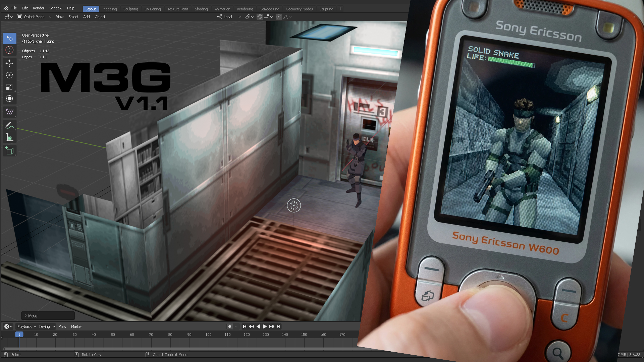Select the Scale tool
The width and height of the screenshot is (644, 362).
9,87
